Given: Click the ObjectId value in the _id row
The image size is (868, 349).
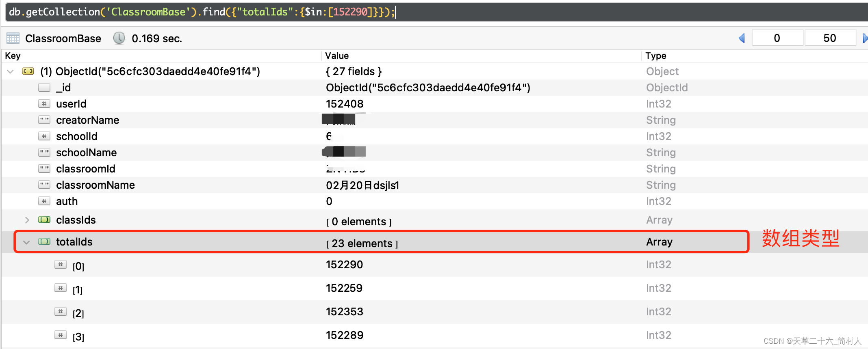Looking at the screenshot, I should pos(428,88).
